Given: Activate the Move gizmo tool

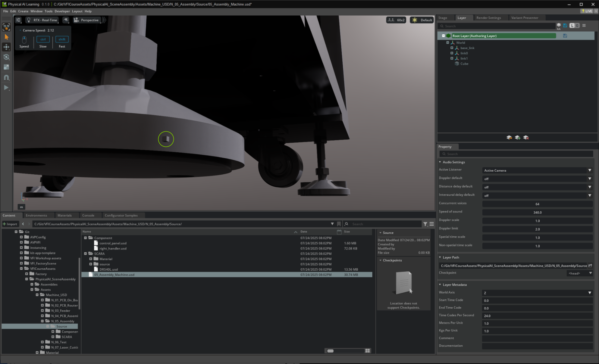Looking at the screenshot, I should coord(6,47).
